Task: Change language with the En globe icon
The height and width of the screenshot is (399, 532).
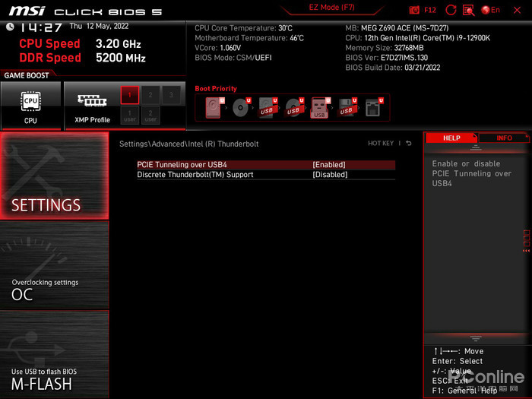Action: 491,10
